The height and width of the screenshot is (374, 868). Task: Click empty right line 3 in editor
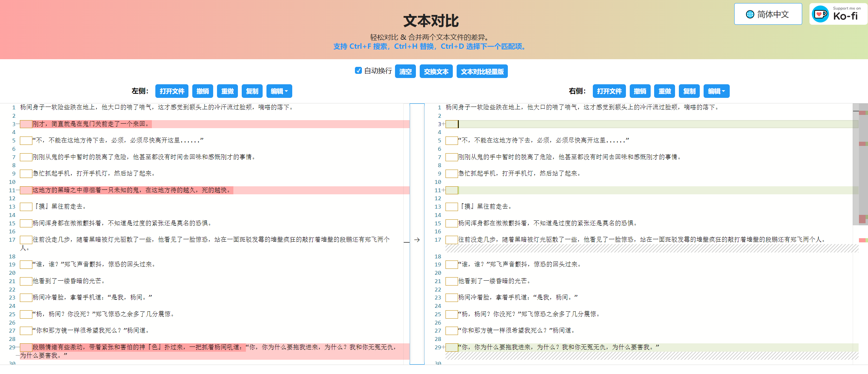point(651,124)
